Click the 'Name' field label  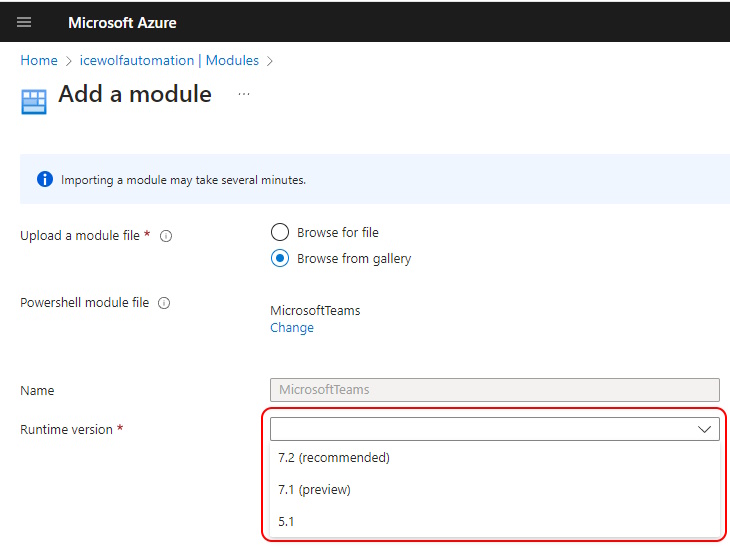pyautogui.click(x=37, y=391)
